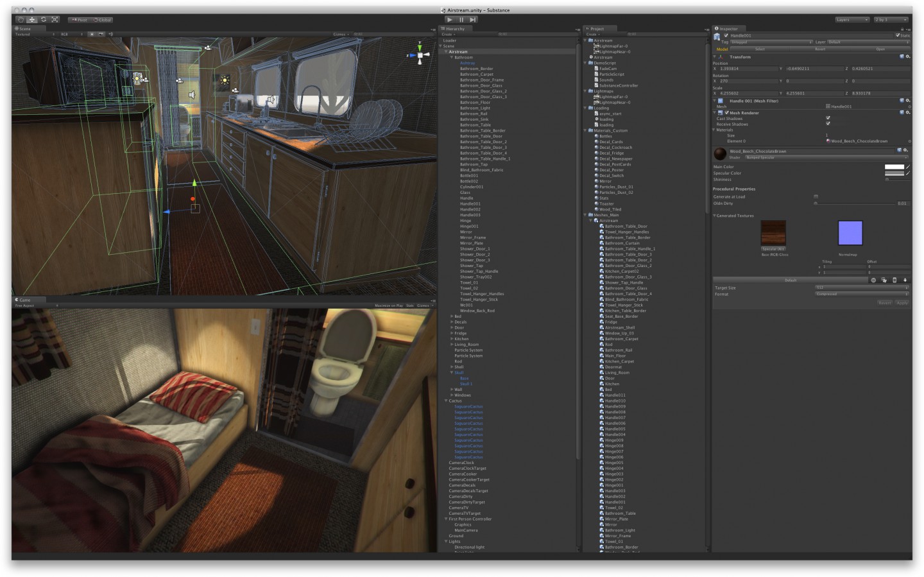This screenshot has height=577, width=924.
Task: Open the Layers dropdown
Action: 851,19
